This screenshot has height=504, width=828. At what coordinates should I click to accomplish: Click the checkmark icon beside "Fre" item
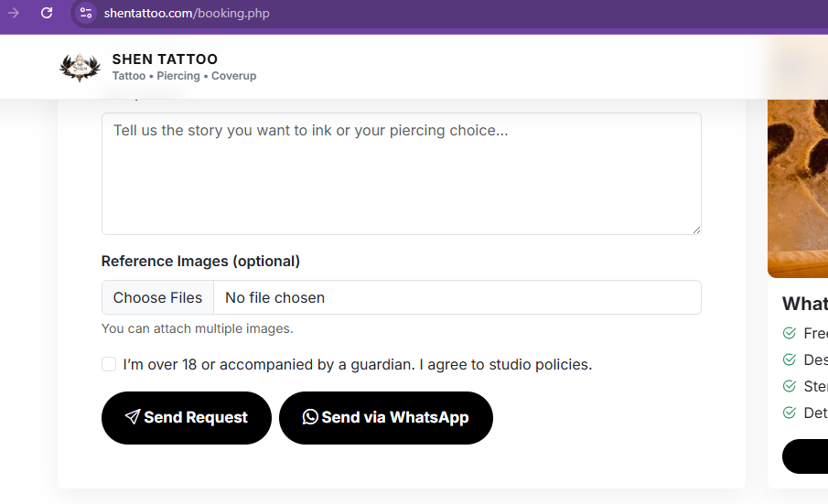[790, 334]
